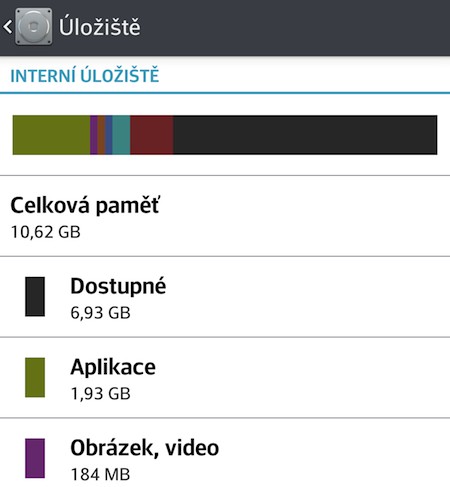This screenshot has width=450, height=487.
Task: Tap the black free-space segment of bar
Action: (x=305, y=135)
